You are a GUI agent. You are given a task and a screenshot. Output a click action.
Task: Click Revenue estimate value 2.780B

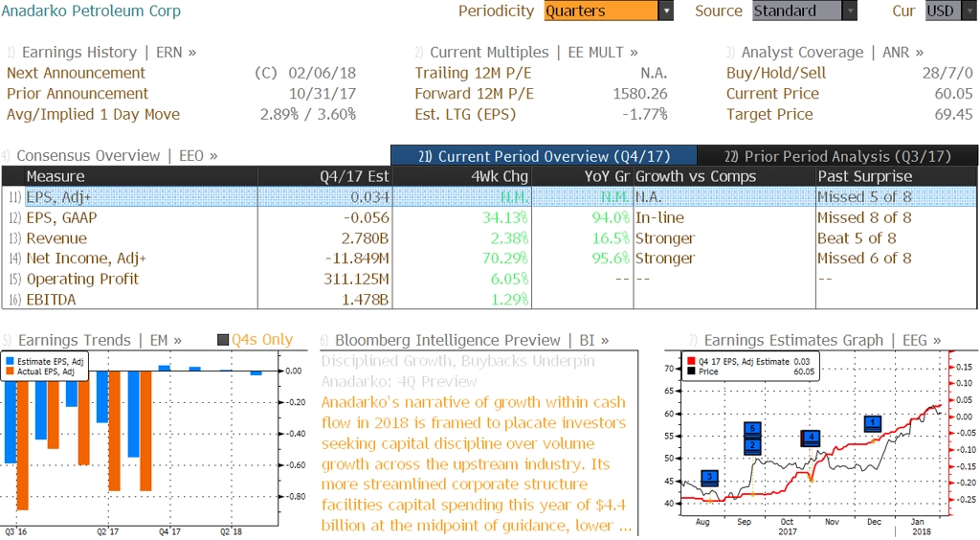click(365, 238)
